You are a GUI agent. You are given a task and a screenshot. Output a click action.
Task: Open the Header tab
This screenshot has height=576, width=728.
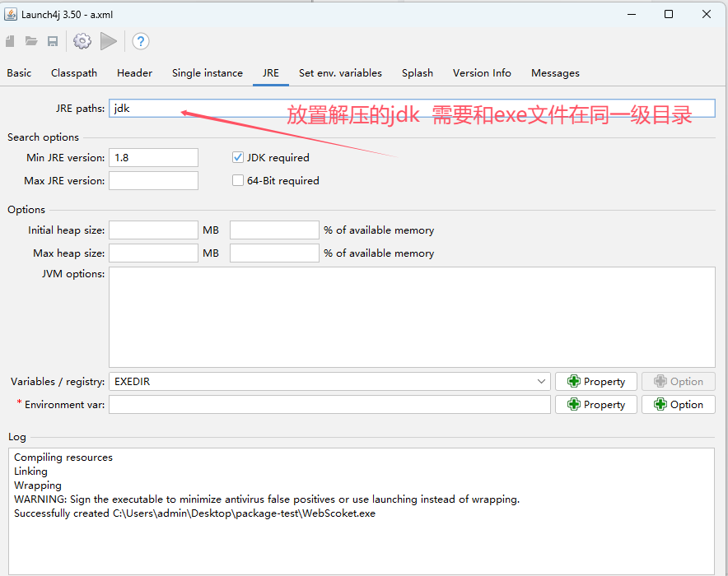[x=134, y=72]
